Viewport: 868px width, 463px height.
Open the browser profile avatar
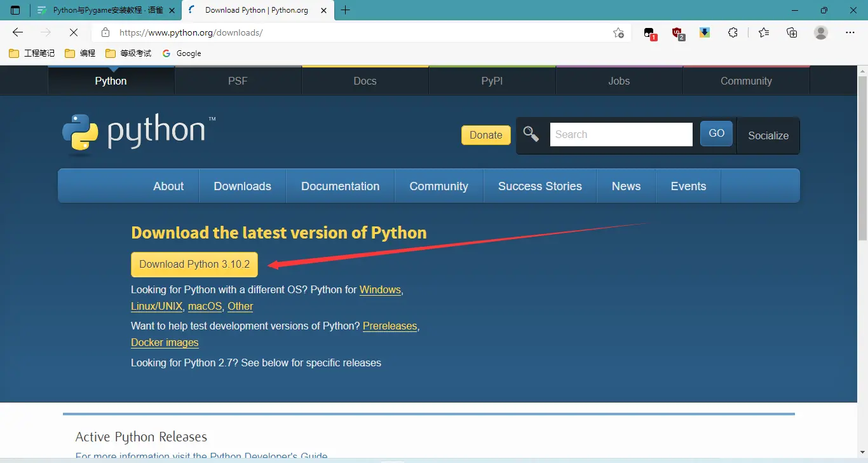(821, 32)
